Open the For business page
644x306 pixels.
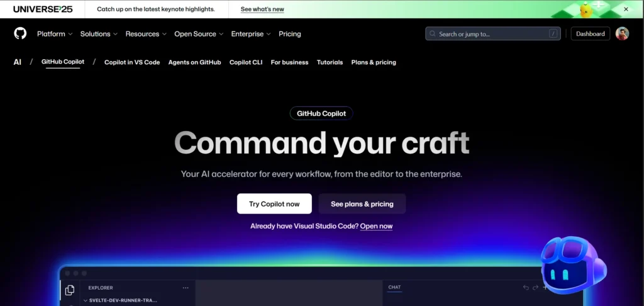(289, 62)
